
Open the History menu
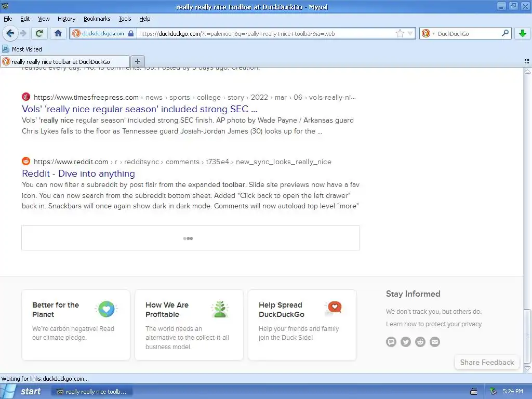pyautogui.click(x=66, y=19)
